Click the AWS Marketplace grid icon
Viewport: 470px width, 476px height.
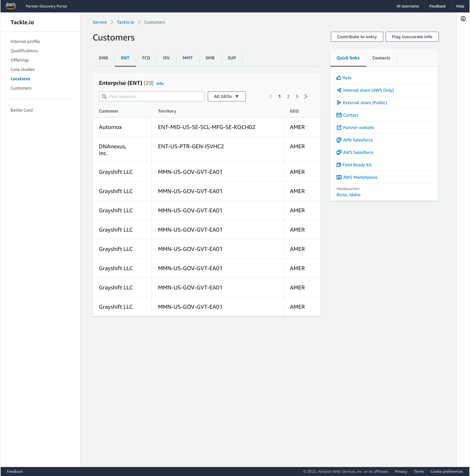point(339,177)
